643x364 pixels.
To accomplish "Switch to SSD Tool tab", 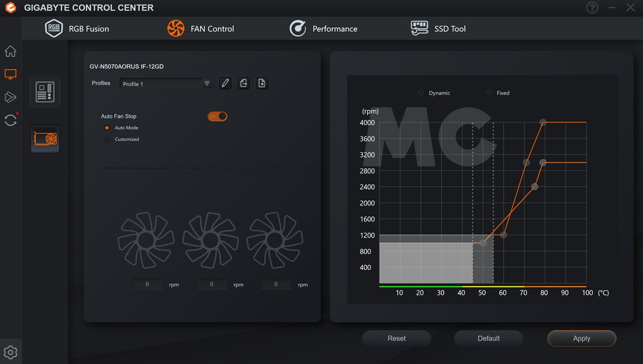I will pos(438,29).
